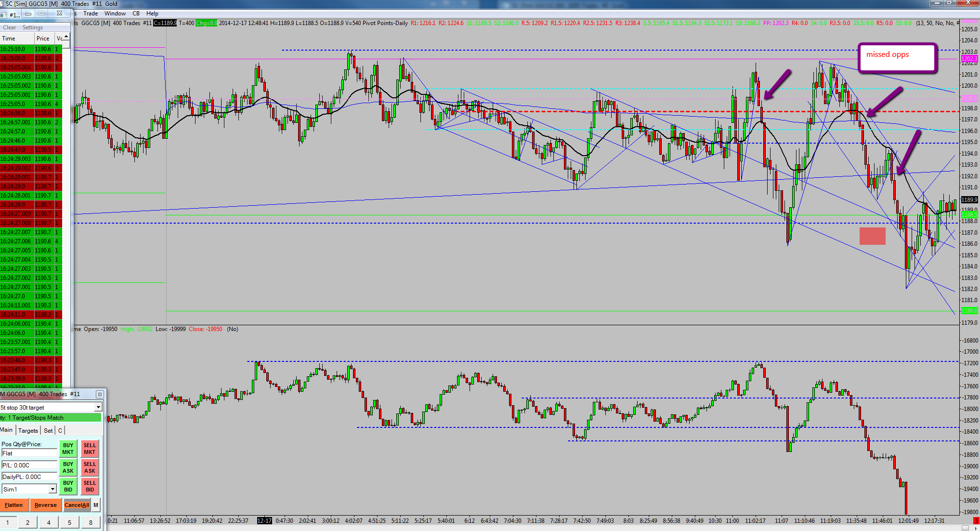Image resolution: width=980 pixels, height=531 pixels.
Task: Click the Time and Sales scrollbar thumb
Action: (x=66, y=44)
